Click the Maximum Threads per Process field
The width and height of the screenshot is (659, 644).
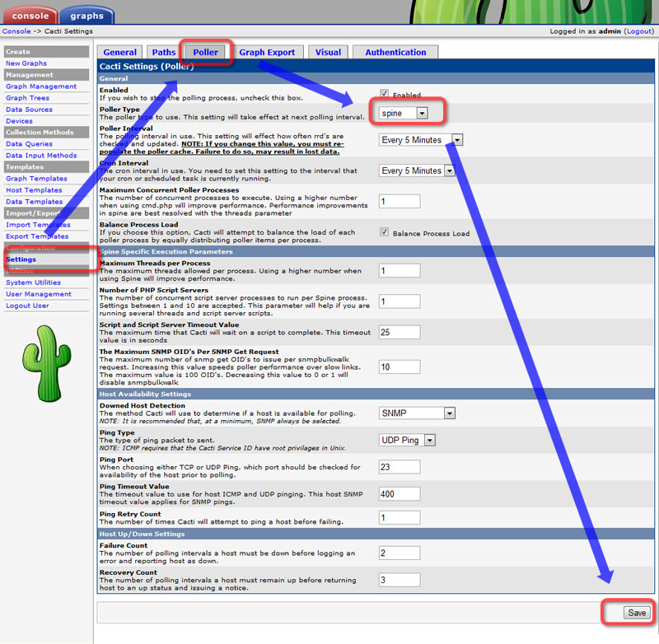coord(400,271)
